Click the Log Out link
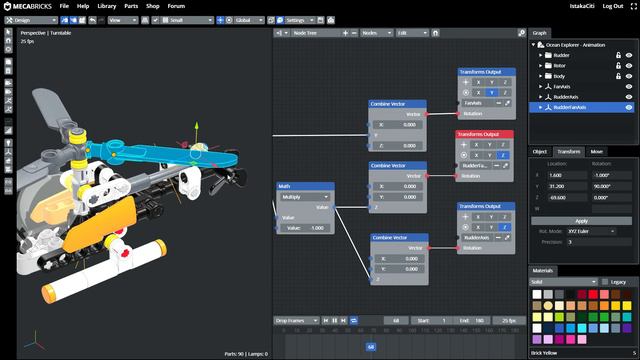Viewport: 640px width, 360px height. pos(613,6)
